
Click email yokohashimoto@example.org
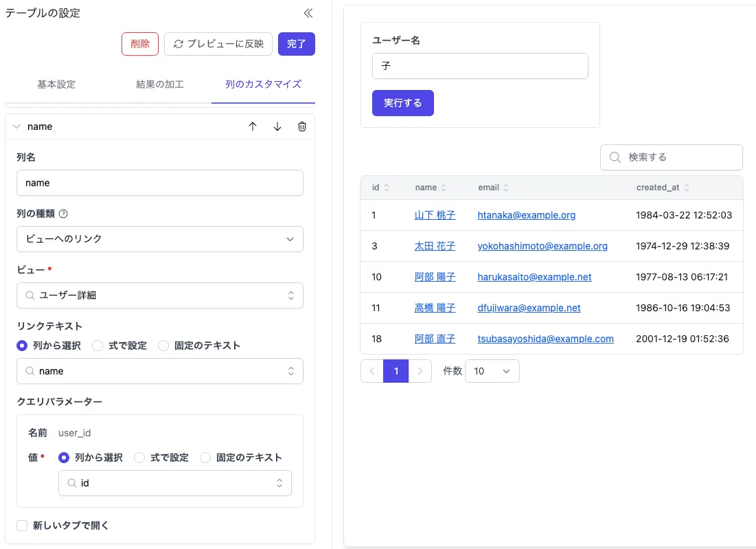pyautogui.click(x=542, y=246)
